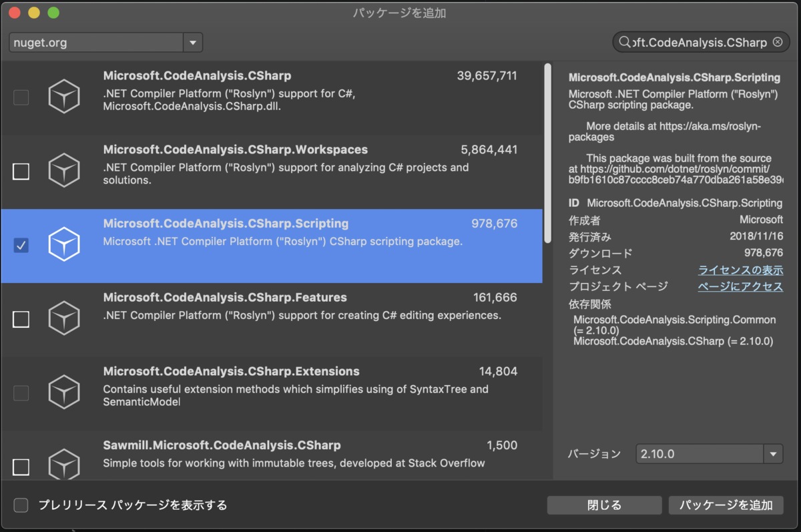Click the nuget.org package source field
The height and width of the screenshot is (532, 801).
pyautogui.click(x=97, y=43)
